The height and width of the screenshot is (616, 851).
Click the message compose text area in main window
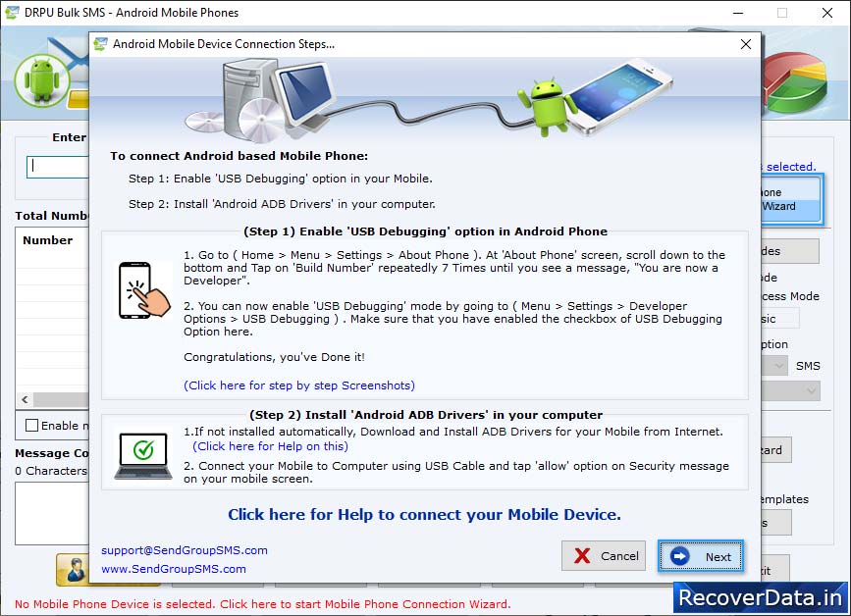pos(52,513)
